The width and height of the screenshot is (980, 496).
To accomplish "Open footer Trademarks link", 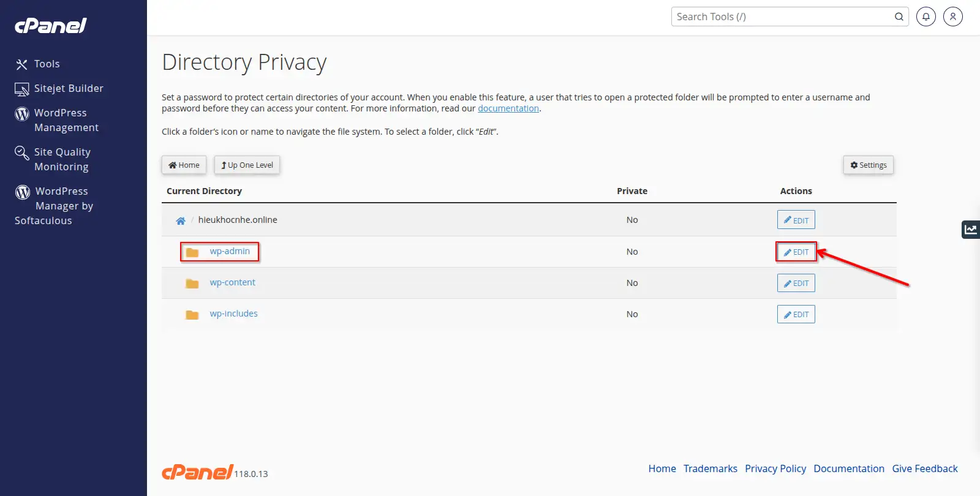I will 710,468.
